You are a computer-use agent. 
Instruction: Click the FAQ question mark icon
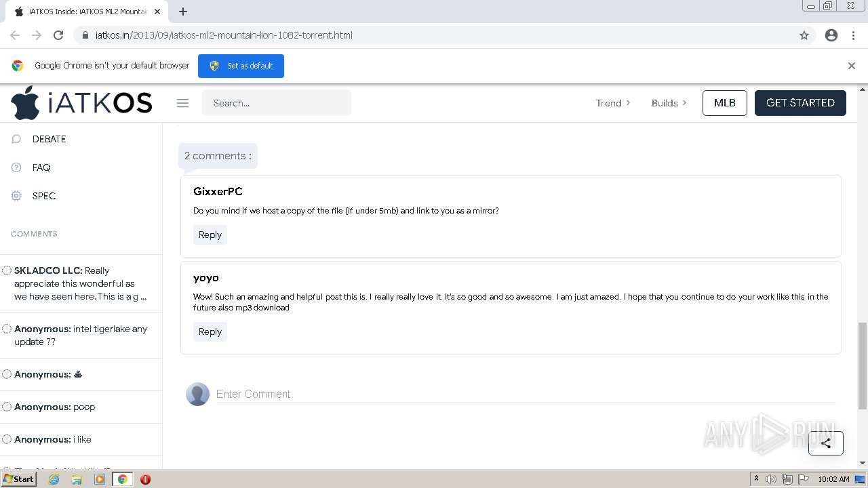point(16,167)
